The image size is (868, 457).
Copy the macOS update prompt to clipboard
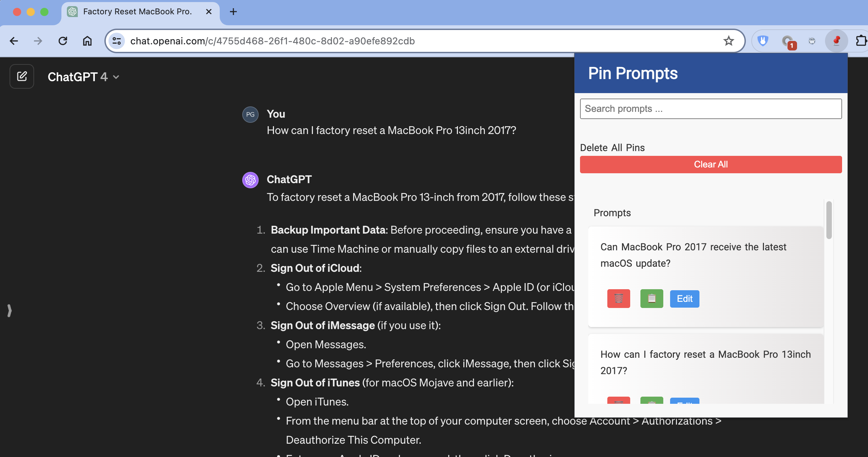(x=652, y=299)
